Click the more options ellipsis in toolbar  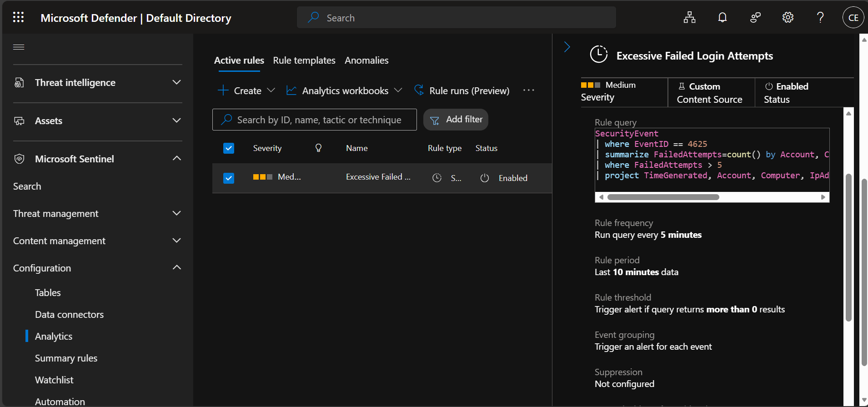click(528, 90)
